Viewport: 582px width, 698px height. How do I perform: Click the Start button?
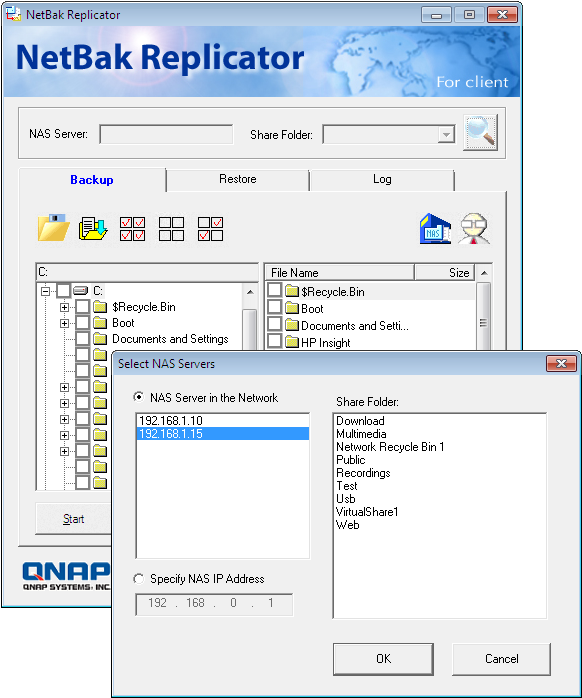click(x=73, y=519)
